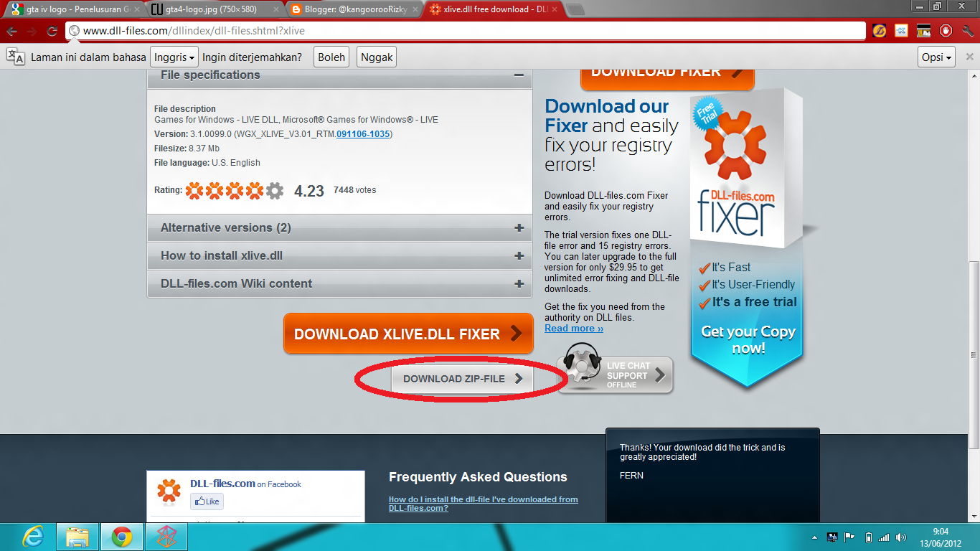
Task: Click the battery tray icon
Action: tap(868, 537)
